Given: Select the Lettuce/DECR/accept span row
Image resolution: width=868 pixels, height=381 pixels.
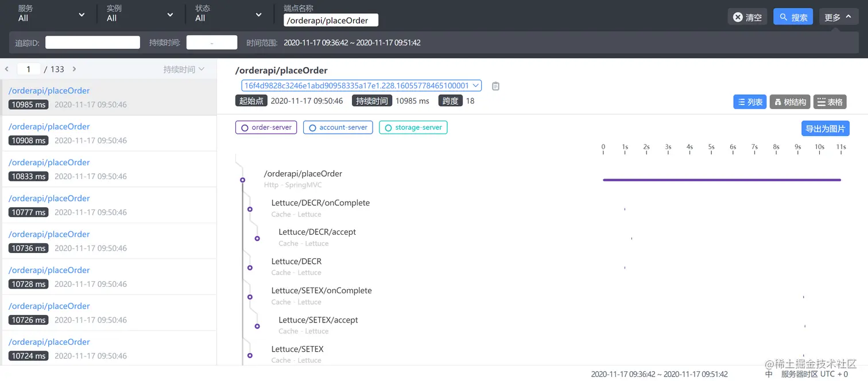Looking at the screenshot, I should tap(317, 238).
